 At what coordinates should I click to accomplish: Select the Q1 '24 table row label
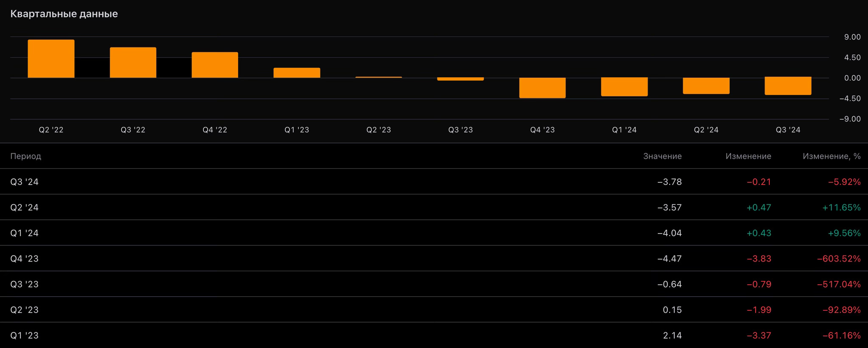pos(25,233)
